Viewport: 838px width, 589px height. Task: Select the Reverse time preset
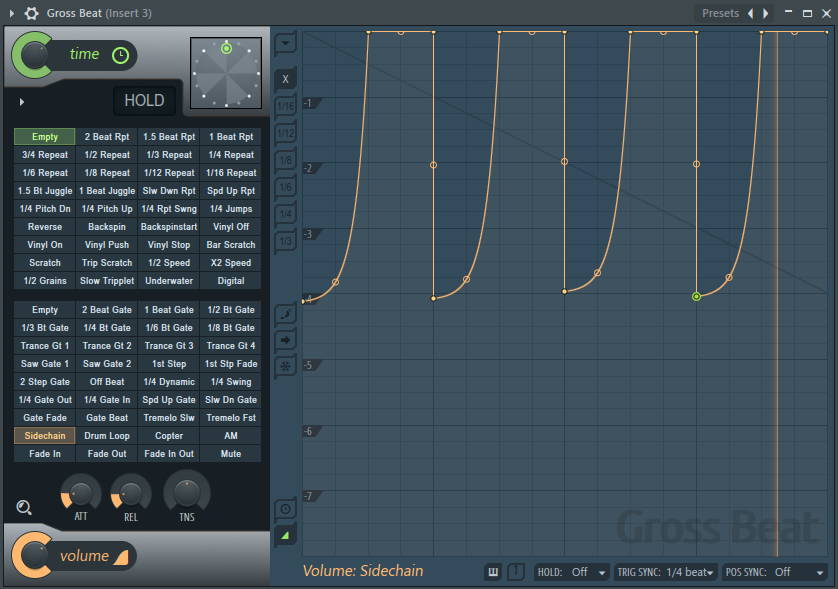pos(45,227)
